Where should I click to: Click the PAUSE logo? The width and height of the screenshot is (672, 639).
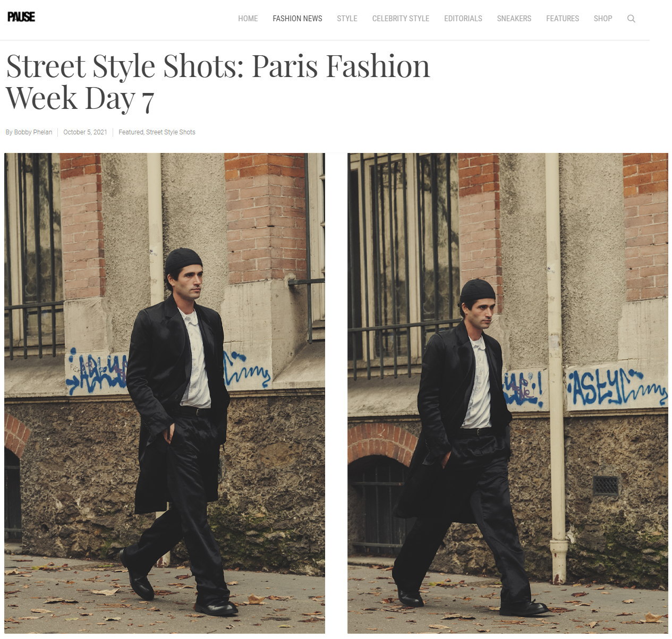point(21,17)
